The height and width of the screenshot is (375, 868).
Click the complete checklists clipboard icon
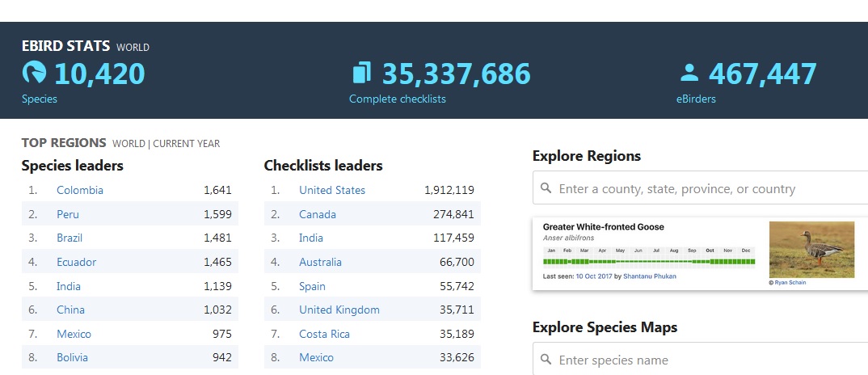click(x=361, y=73)
